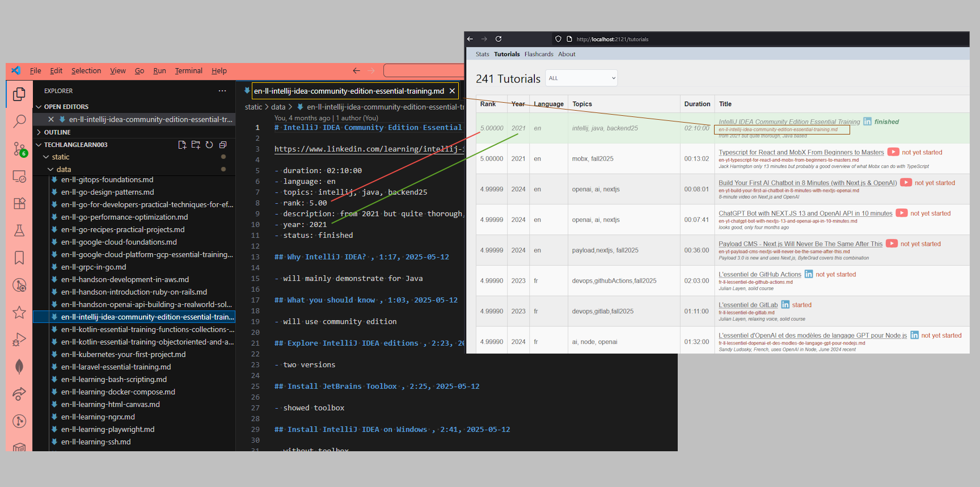Open explorer More Actions ellipsis menu

click(222, 91)
